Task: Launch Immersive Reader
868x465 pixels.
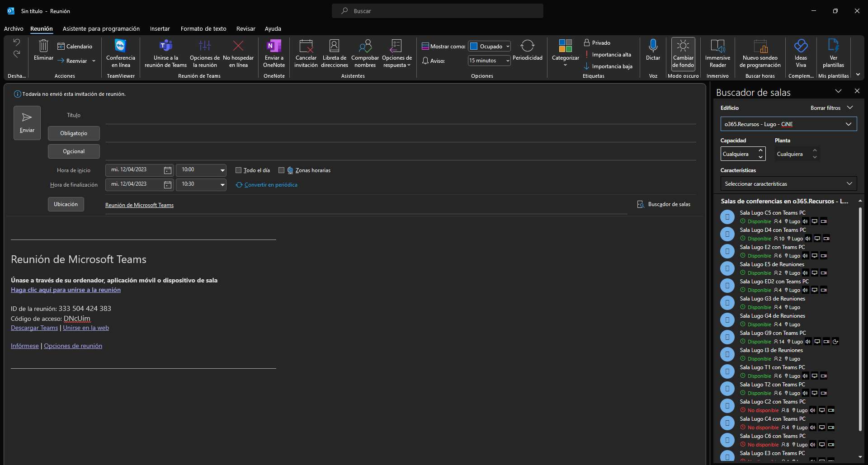Action: coord(717,53)
